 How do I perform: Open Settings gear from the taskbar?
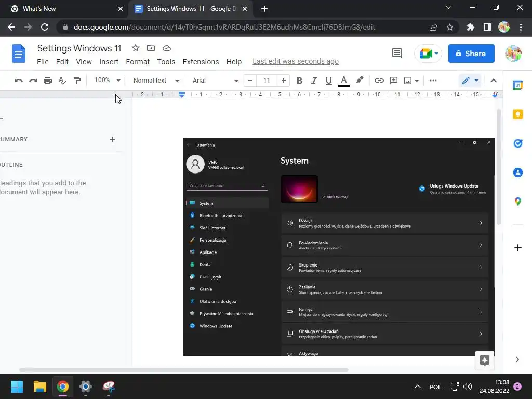(86, 387)
